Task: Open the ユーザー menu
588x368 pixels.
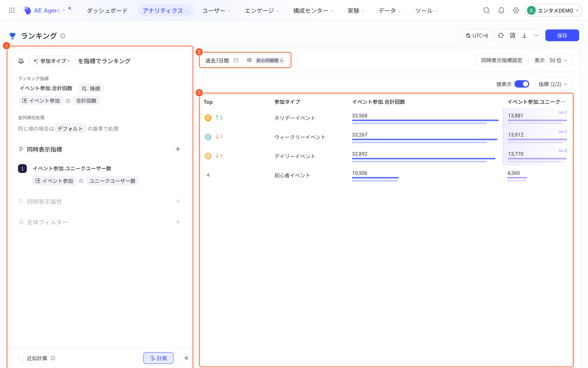Action: [216, 10]
